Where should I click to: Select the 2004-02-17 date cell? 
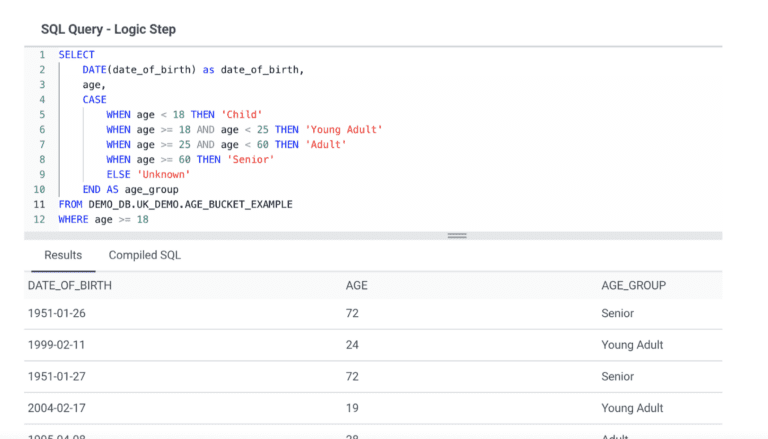coord(59,408)
